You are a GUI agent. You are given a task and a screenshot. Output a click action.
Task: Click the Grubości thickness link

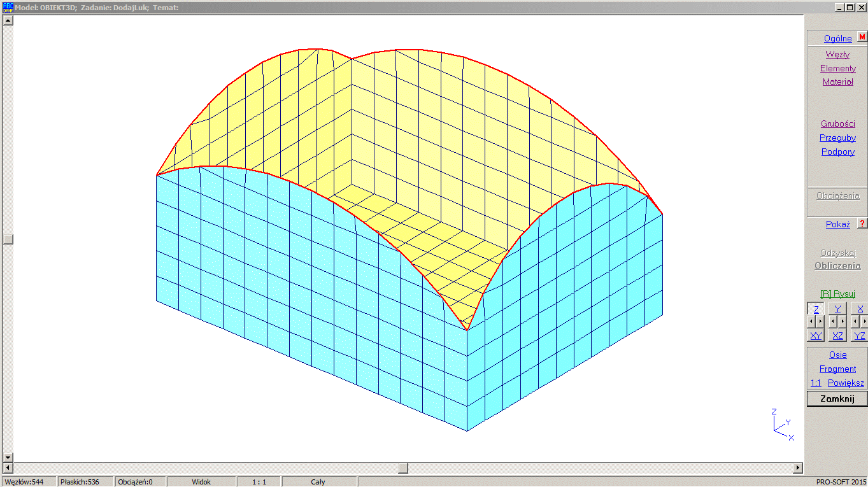tap(837, 124)
